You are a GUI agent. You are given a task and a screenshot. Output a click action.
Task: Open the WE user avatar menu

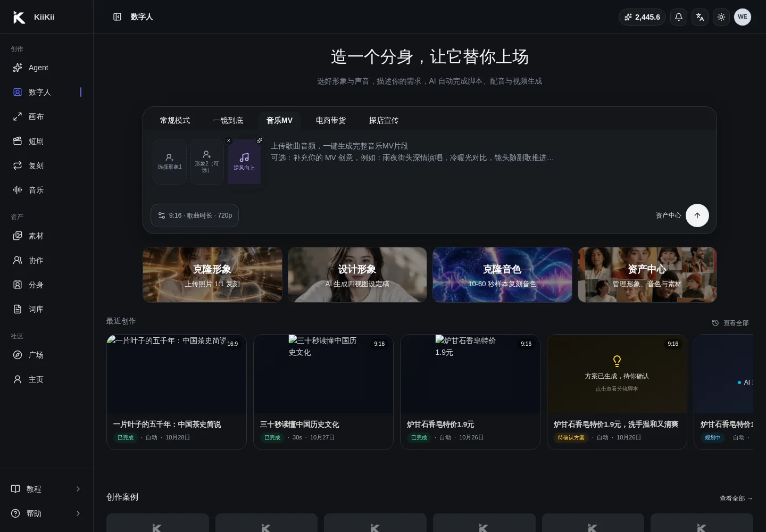[743, 17]
